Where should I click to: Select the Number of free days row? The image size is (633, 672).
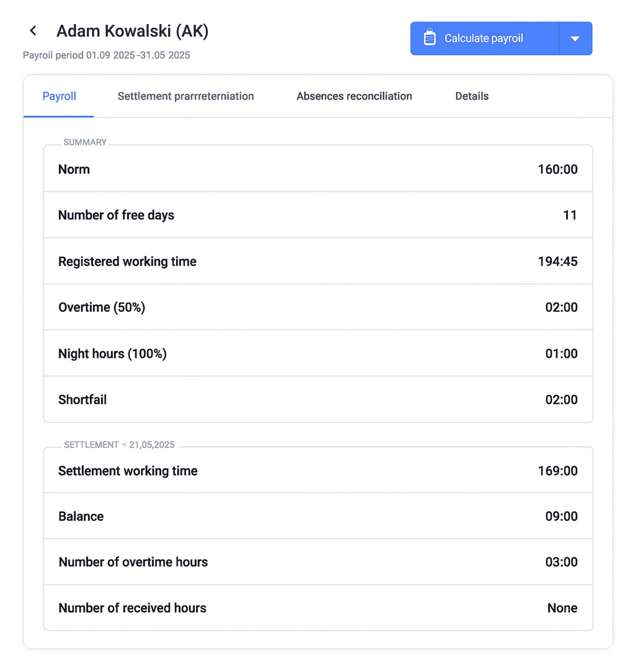pyautogui.click(x=318, y=215)
